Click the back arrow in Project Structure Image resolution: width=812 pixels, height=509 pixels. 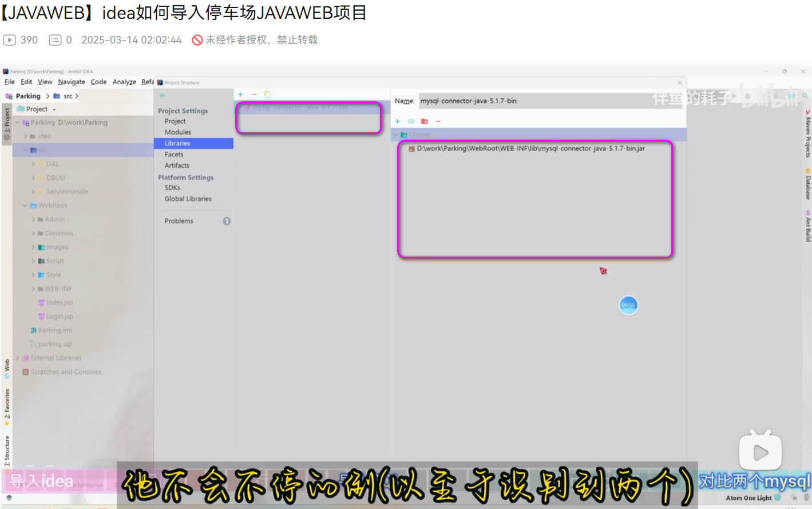162,96
